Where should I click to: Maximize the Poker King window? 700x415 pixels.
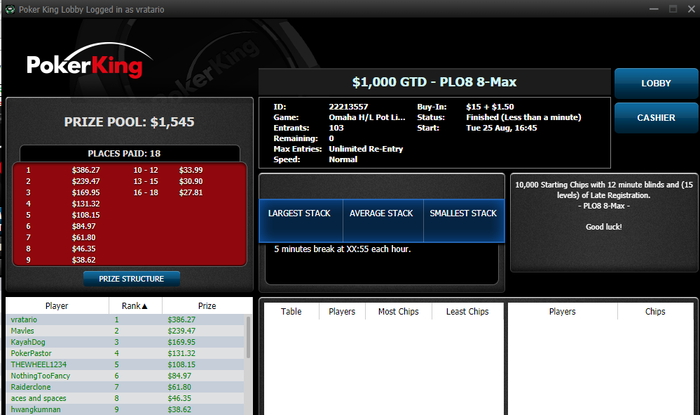point(673,9)
